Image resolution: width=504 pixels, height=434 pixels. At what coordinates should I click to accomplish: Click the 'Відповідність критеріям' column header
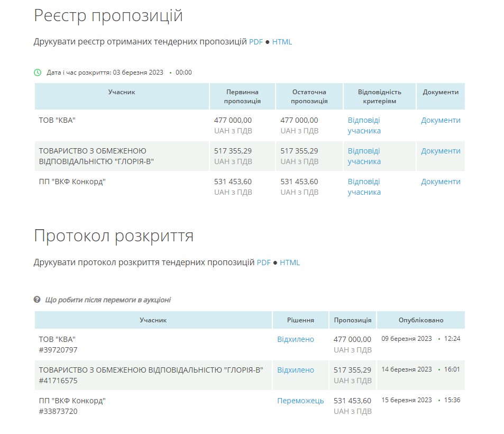pos(380,96)
